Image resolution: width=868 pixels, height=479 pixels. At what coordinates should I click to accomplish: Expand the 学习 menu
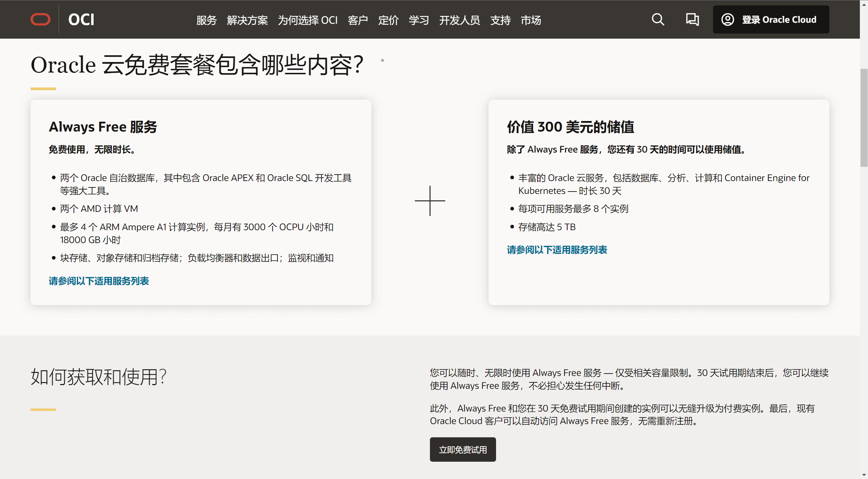[419, 20]
